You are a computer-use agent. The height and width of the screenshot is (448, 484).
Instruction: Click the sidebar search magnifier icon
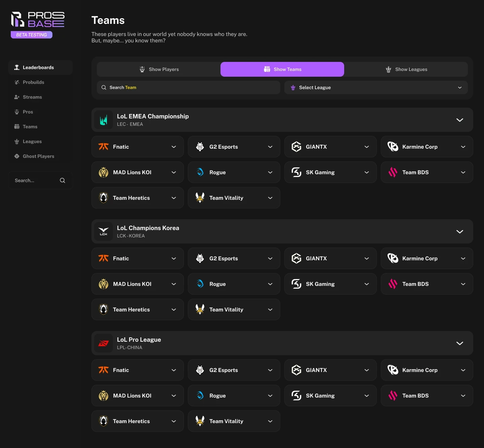pyautogui.click(x=63, y=181)
